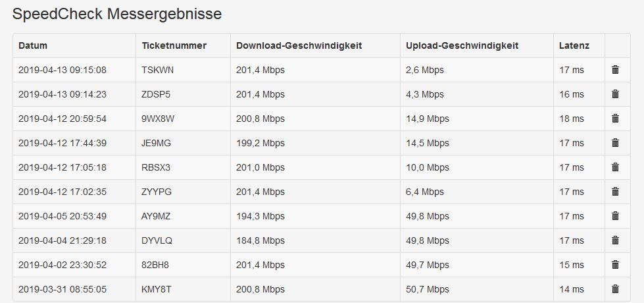The height and width of the screenshot is (303, 644).
Task: Click the Download-Geschwindigkeit column header
Action: click(299, 45)
